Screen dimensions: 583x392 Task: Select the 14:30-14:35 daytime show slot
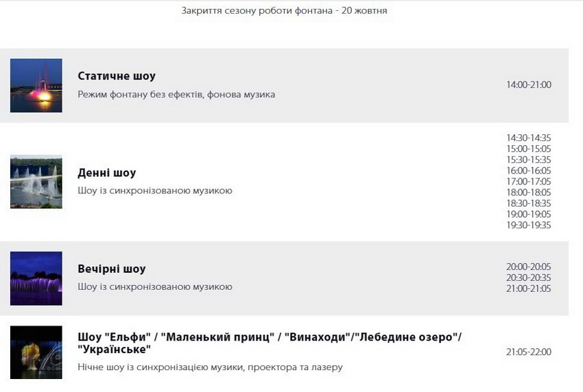point(528,138)
